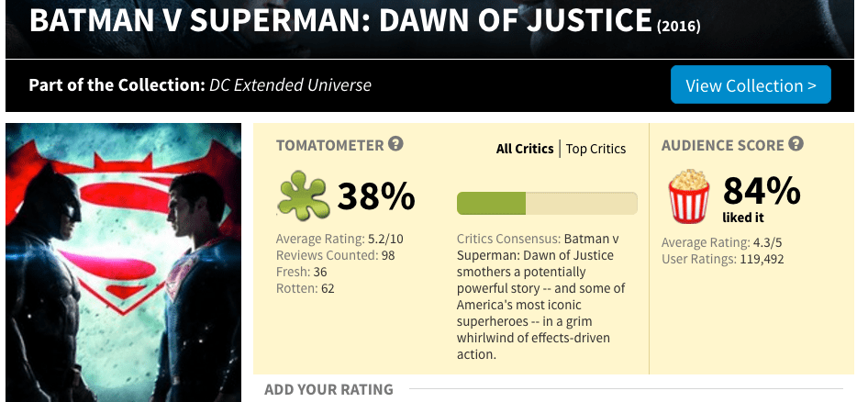Click the Batman v Superman poster thumbnail
Viewport: 868px width, 402px height.
point(122,262)
